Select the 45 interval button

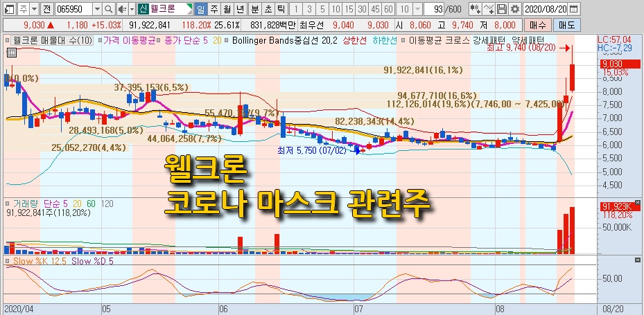[375, 8]
